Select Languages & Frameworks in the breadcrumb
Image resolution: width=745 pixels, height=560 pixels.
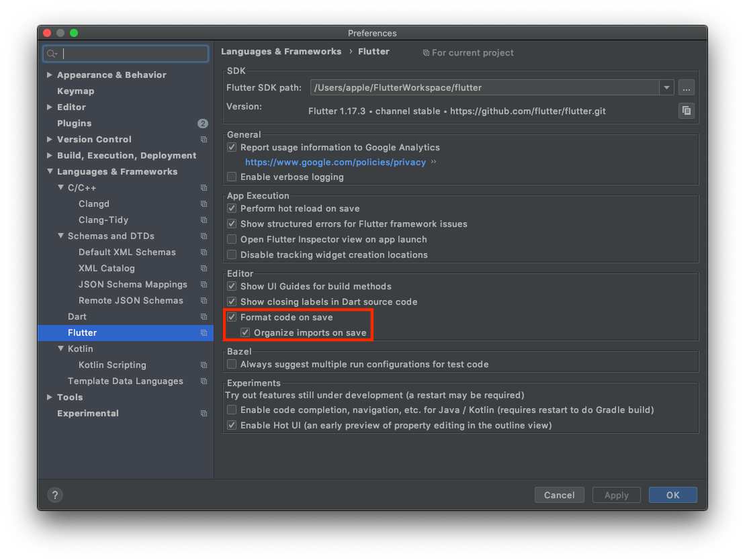point(281,51)
